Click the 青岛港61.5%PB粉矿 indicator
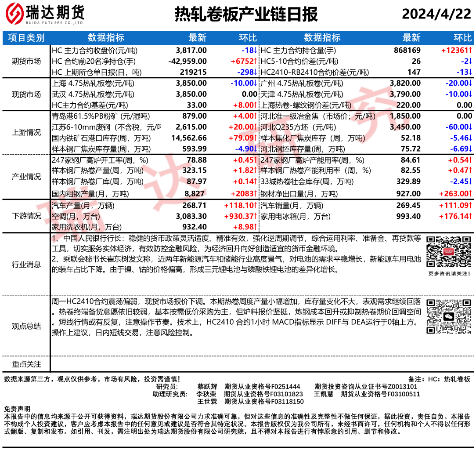The width and height of the screenshot is (476, 450). 101,116
